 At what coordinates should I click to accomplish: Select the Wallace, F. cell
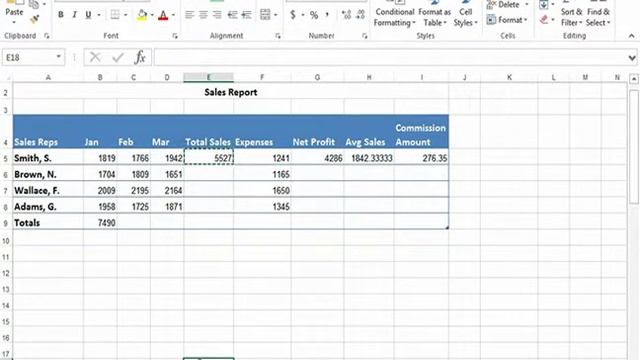48,191
